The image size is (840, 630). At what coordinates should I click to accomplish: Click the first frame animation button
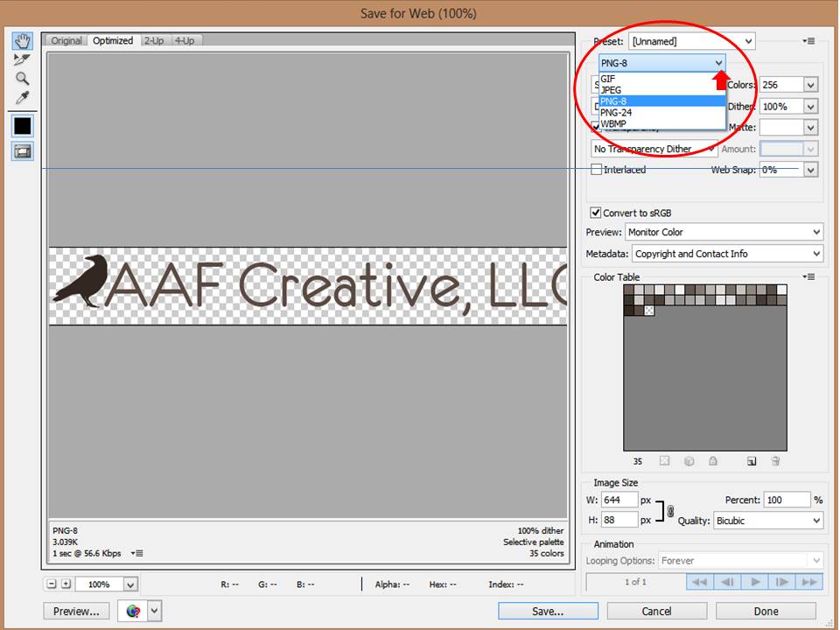[700, 582]
